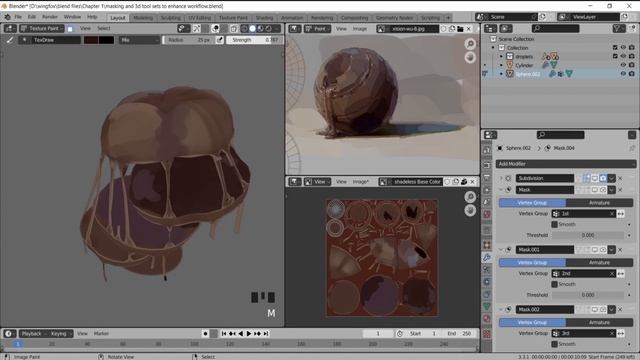
Task: Select rendered viewport shading
Action: click(x=269, y=29)
